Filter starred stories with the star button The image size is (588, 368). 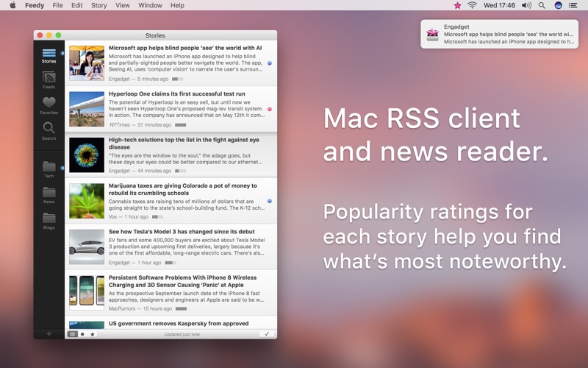(93, 334)
